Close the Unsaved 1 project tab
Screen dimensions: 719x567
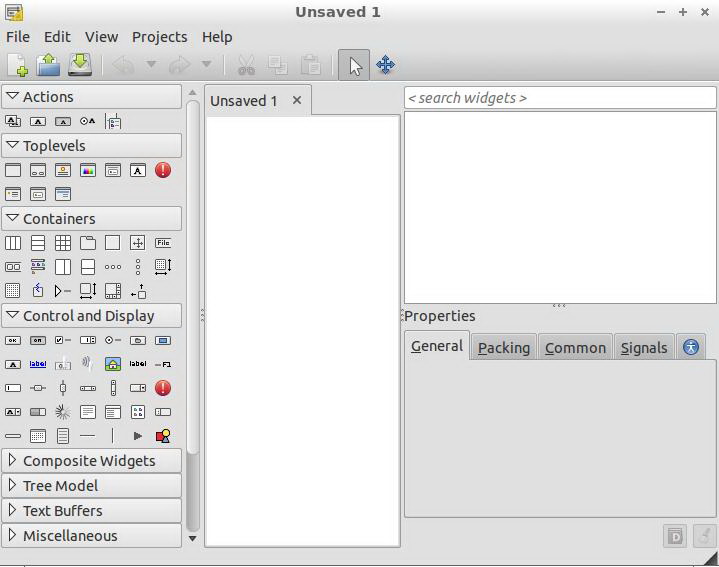click(297, 100)
